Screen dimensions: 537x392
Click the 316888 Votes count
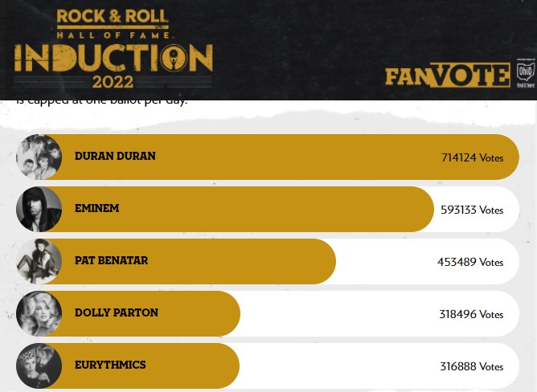472,366
